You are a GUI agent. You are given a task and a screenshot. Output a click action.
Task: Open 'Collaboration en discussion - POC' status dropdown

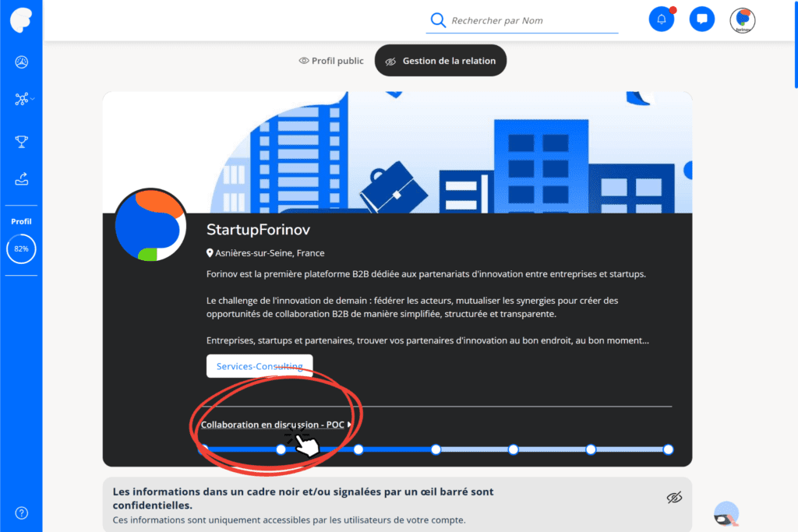tap(277, 425)
